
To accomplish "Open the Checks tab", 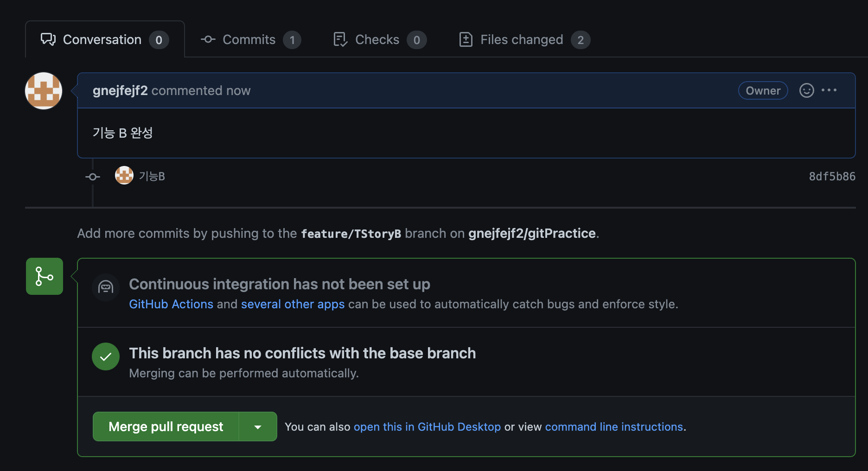I will [379, 40].
